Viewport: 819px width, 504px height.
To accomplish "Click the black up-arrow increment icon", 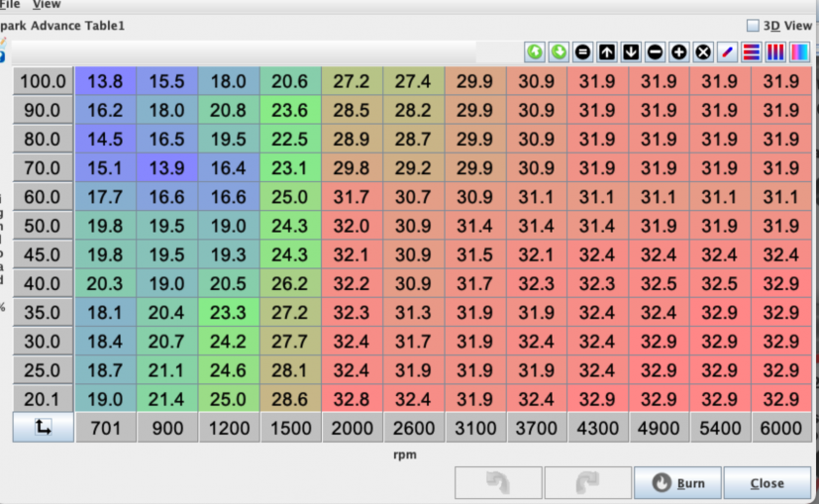I will click(x=607, y=51).
